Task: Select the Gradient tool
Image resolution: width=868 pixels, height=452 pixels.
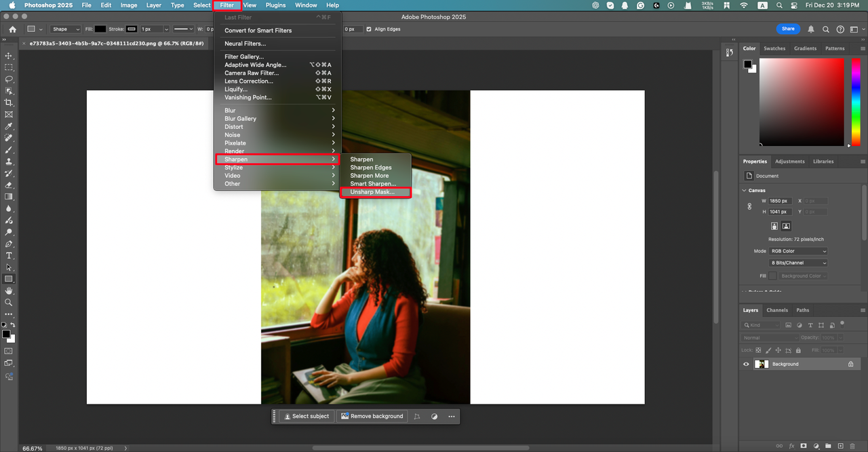Action: click(x=9, y=197)
